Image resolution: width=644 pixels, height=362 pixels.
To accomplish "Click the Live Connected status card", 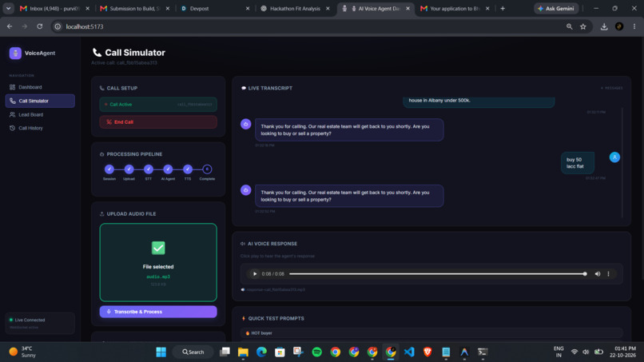I will point(40,324).
